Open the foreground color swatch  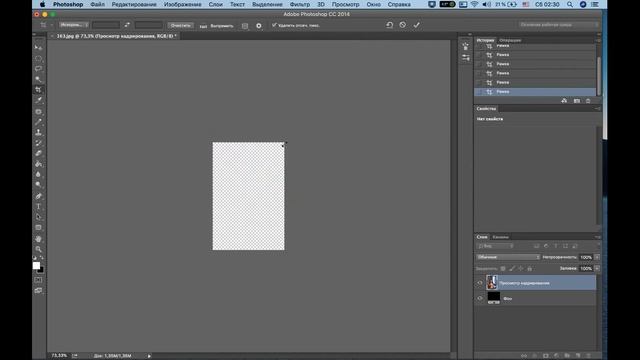pyautogui.click(x=36, y=266)
